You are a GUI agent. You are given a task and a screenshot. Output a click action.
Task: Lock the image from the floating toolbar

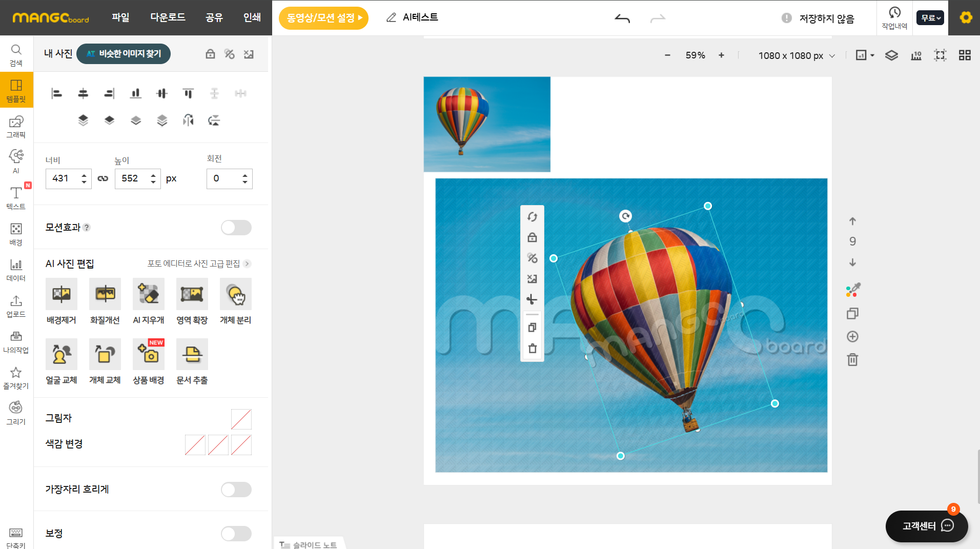coord(532,237)
